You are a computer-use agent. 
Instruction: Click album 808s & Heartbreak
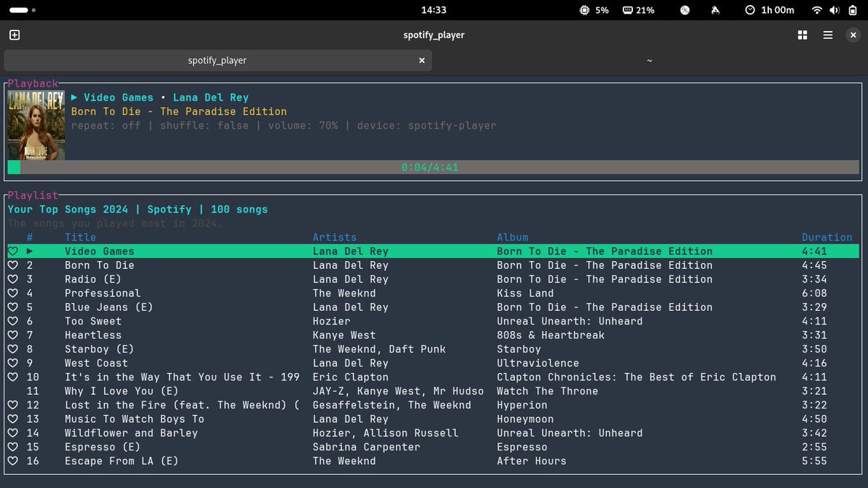click(550, 335)
